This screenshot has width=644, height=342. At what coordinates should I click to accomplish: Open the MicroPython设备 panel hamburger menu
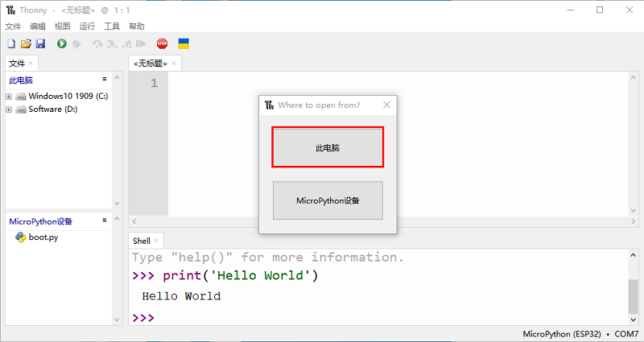(104, 220)
